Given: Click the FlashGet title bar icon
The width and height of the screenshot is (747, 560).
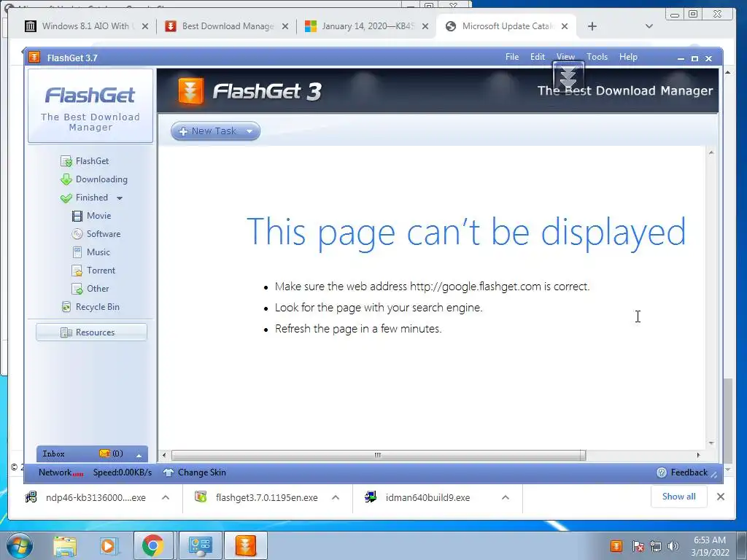Looking at the screenshot, I should (x=34, y=58).
